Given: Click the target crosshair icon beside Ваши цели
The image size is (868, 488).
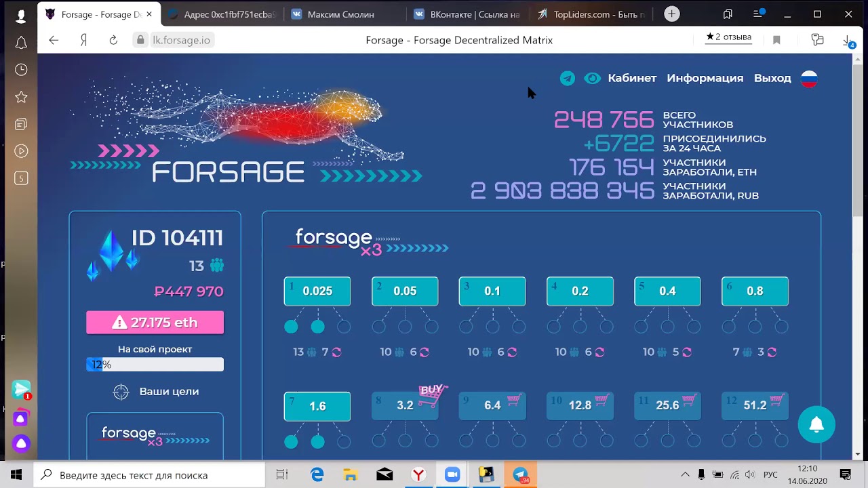Looking at the screenshot, I should (121, 392).
